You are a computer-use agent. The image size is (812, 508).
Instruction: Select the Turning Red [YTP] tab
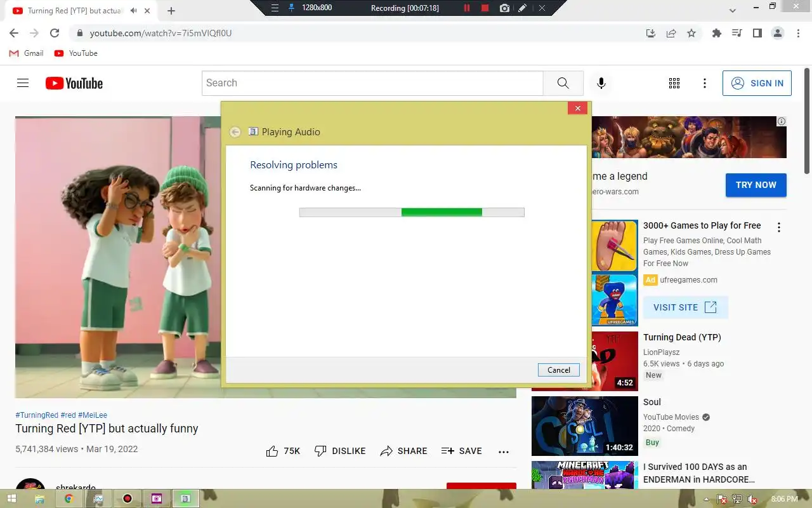[x=79, y=11]
